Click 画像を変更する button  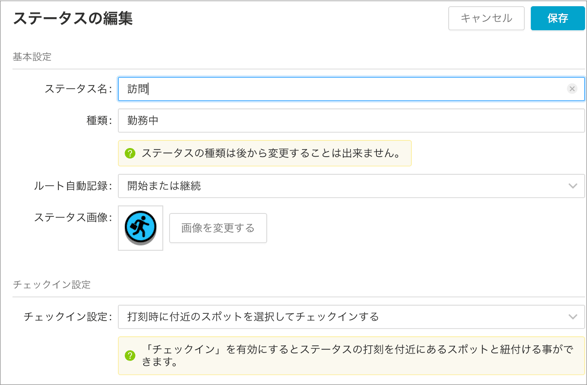click(218, 228)
